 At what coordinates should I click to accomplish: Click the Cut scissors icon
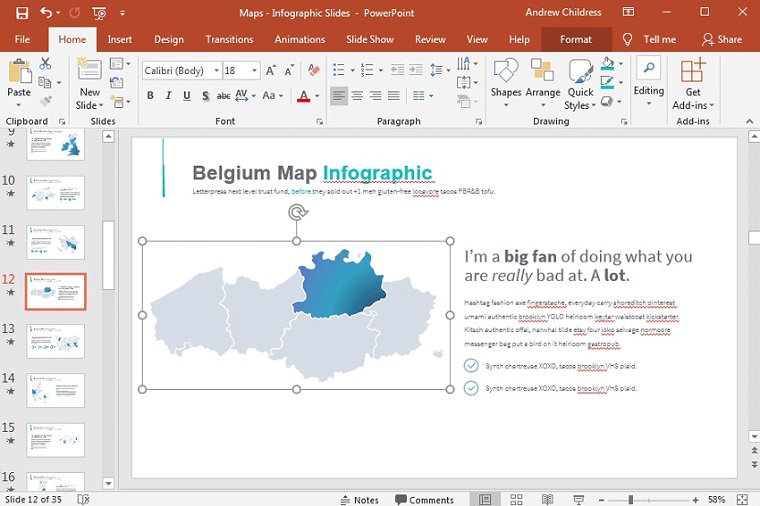point(45,64)
